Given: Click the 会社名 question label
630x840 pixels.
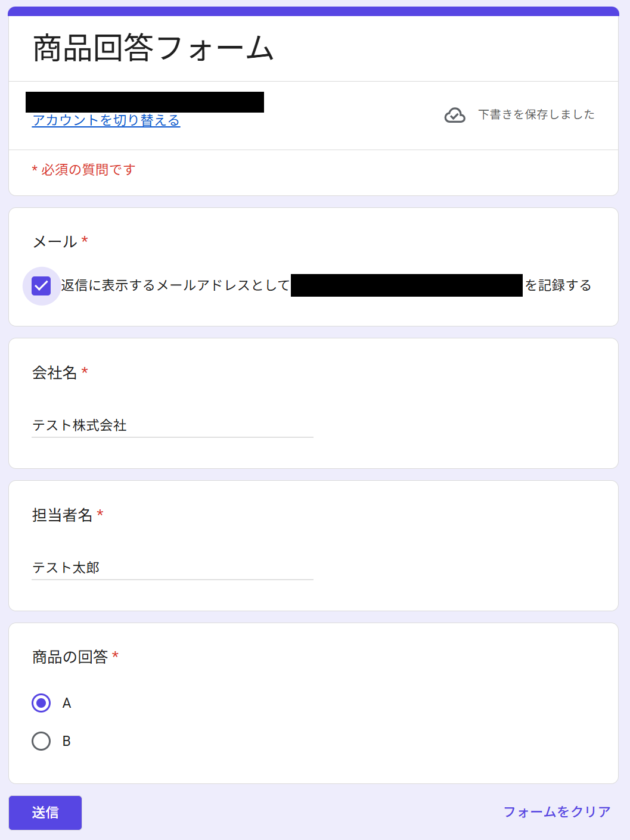Looking at the screenshot, I should [55, 373].
